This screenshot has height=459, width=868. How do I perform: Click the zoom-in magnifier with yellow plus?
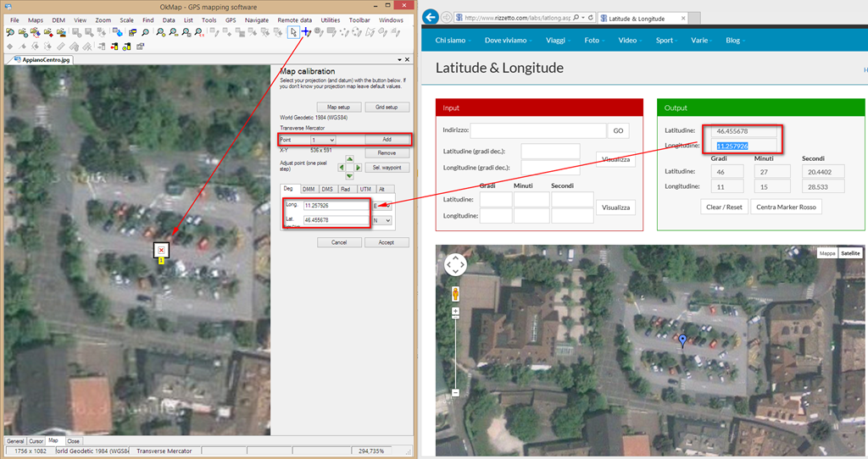click(x=161, y=33)
